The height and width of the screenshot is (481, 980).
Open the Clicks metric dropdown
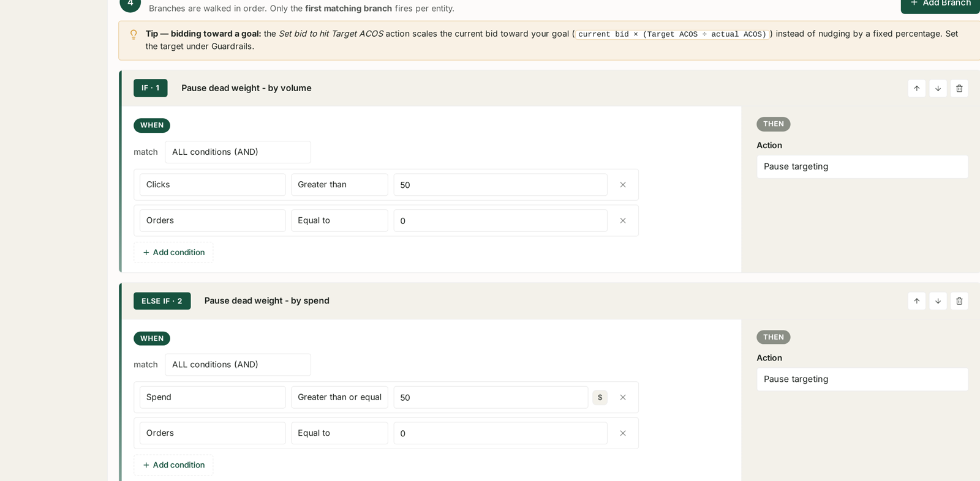pyautogui.click(x=213, y=185)
